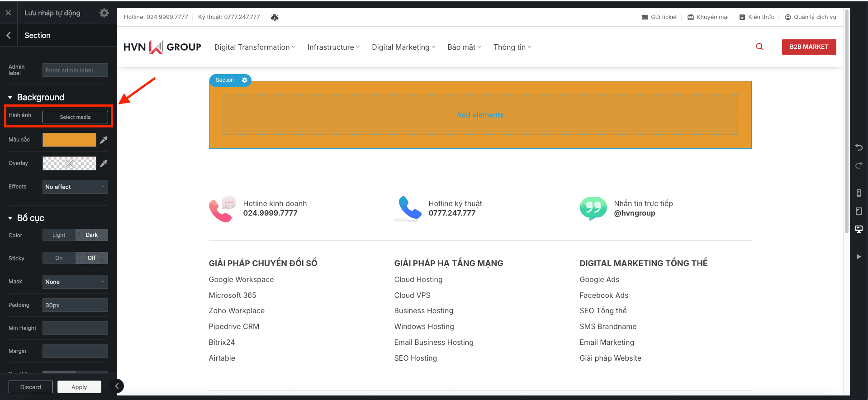Image resolution: width=868 pixels, height=400 pixels.
Task: Open the Section settings gear on the canvas
Action: 245,80
